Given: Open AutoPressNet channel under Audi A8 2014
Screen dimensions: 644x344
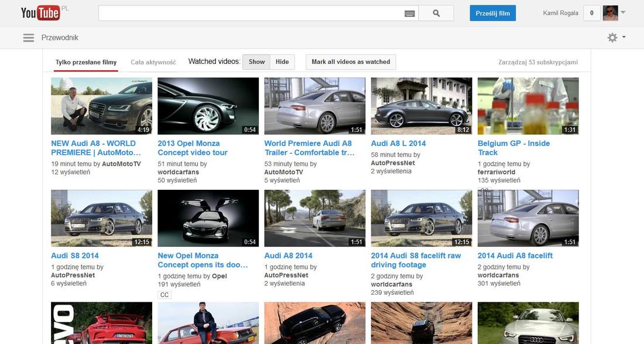Looking at the screenshot, I should pyautogui.click(x=286, y=275).
